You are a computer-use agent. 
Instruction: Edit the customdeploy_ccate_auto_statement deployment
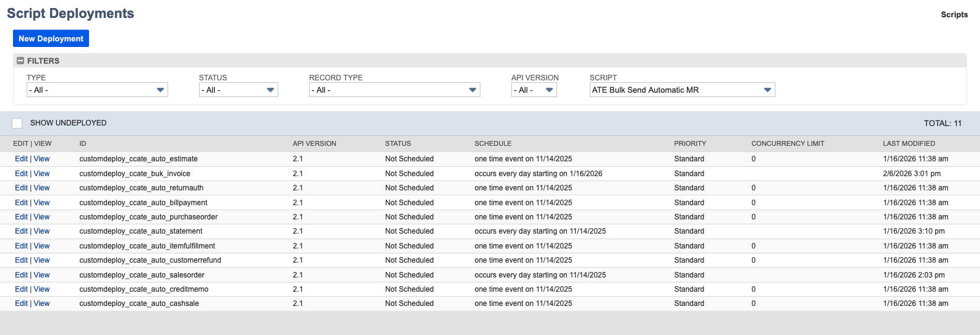(21, 231)
